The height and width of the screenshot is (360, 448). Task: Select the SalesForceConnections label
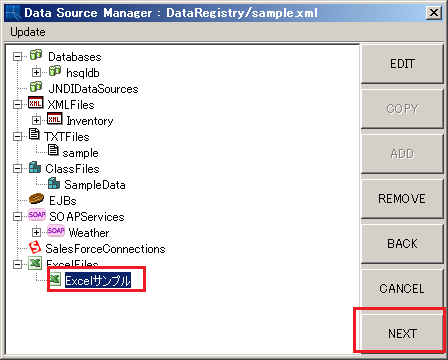point(105,249)
